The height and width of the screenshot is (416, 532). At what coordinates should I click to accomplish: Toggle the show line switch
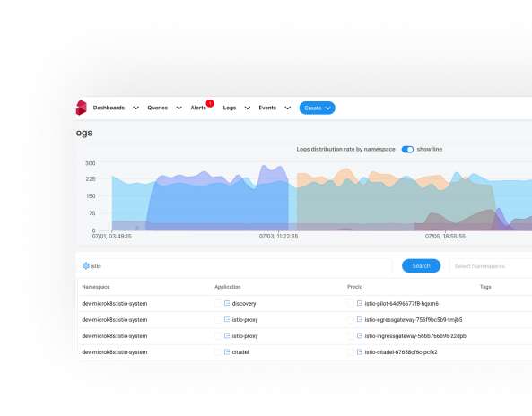(407, 149)
